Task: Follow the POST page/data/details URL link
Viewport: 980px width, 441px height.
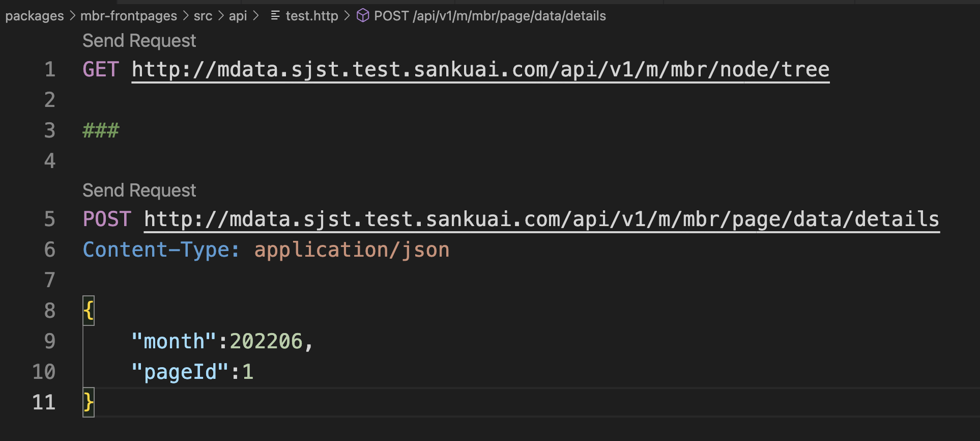Action: tap(541, 219)
